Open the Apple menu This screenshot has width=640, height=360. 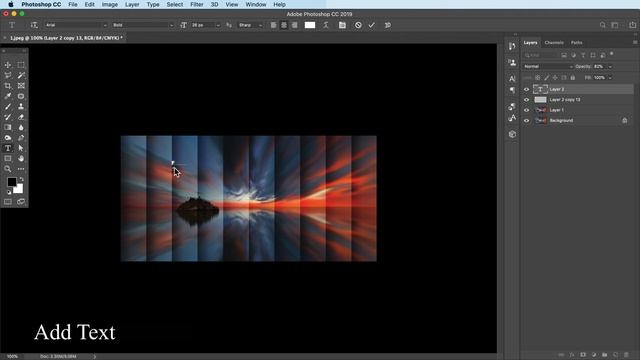tap(11, 4)
